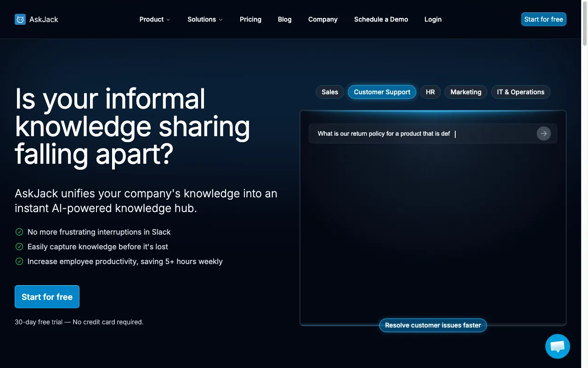Click the checkmark beside employee productivity line
588x368 pixels.
coord(19,261)
